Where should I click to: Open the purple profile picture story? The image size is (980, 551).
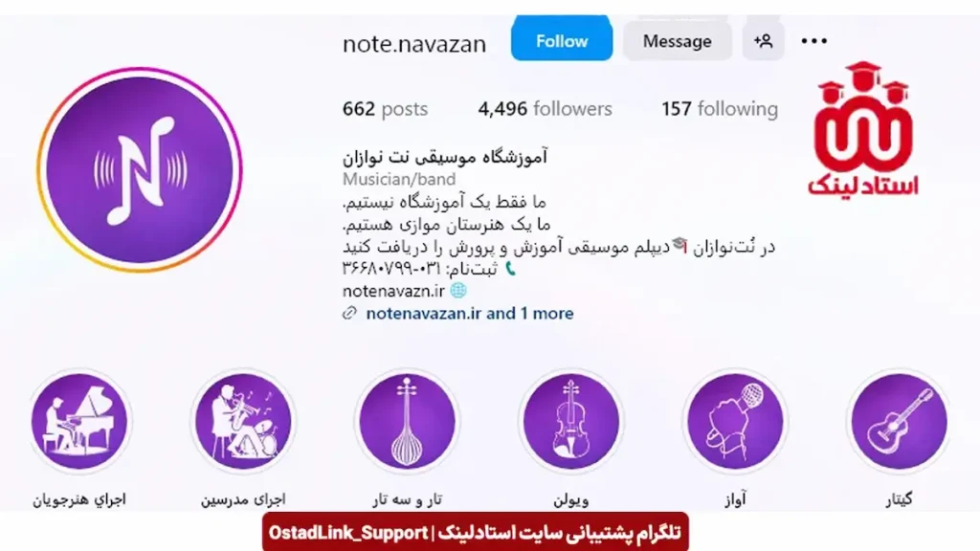click(140, 169)
